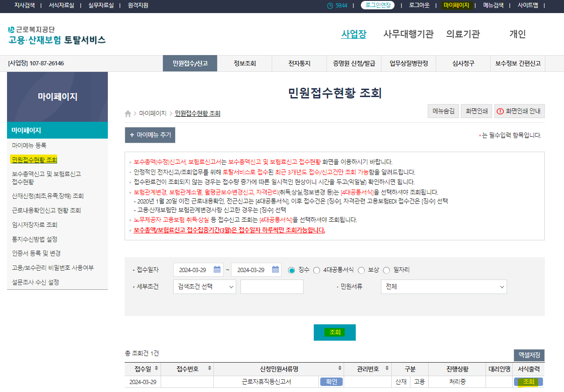Viewport: 564px width, 392px height.
Task: Click the green 조회 search button
Action: [x=334, y=333]
